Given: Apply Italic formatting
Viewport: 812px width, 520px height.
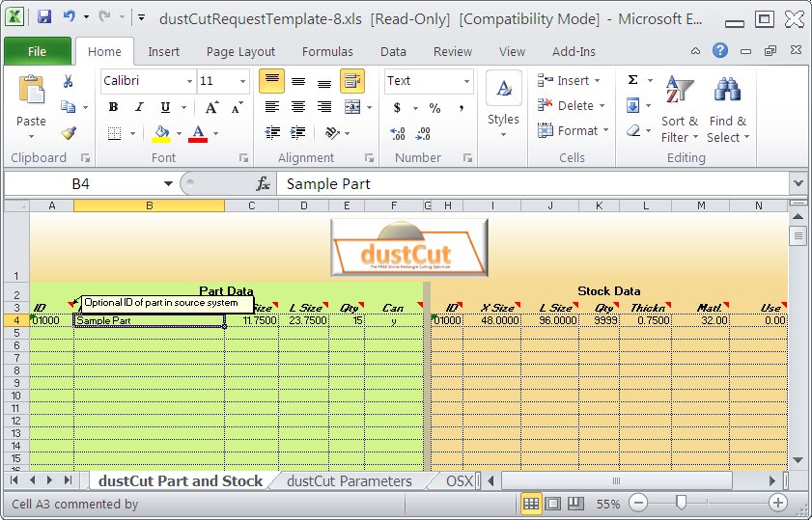Looking at the screenshot, I should coord(139,107).
